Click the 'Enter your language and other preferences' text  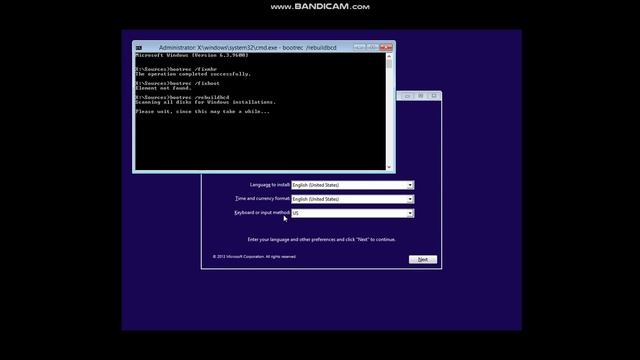pos(321,240)
